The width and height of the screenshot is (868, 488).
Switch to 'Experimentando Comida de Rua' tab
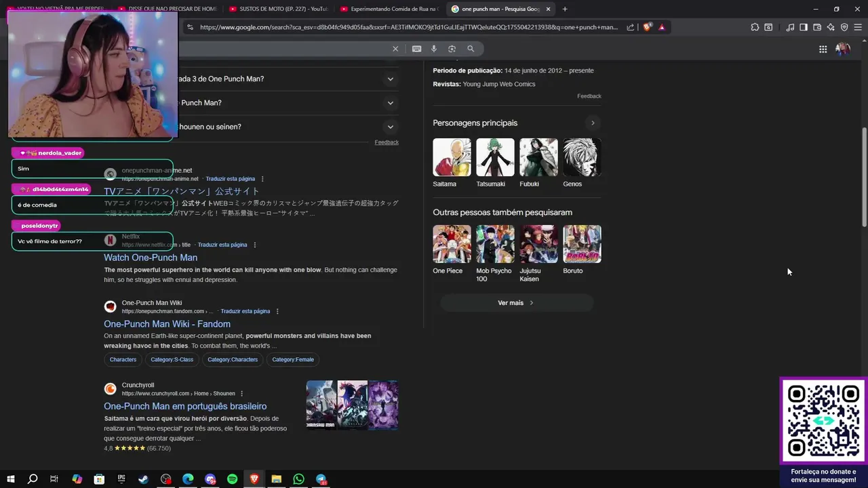389,9
